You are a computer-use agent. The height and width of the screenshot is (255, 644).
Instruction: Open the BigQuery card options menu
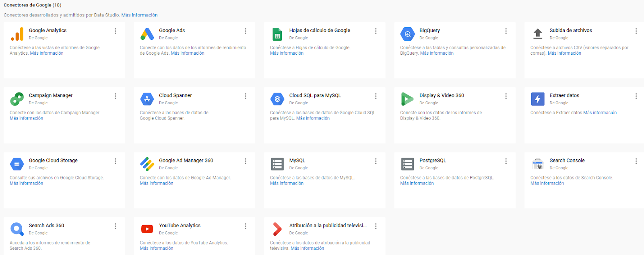pyautogui.click(x=506, y=31)
